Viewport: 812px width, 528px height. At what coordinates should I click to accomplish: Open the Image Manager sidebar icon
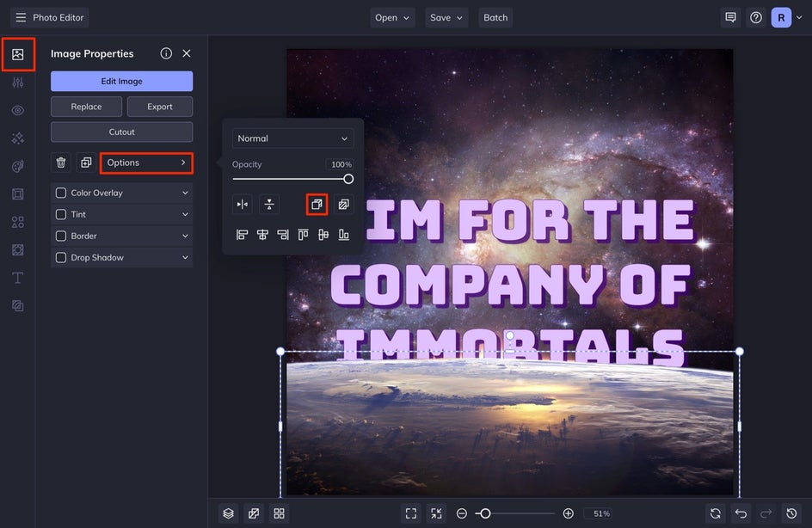pyautogui.click(x=17, y=54)
